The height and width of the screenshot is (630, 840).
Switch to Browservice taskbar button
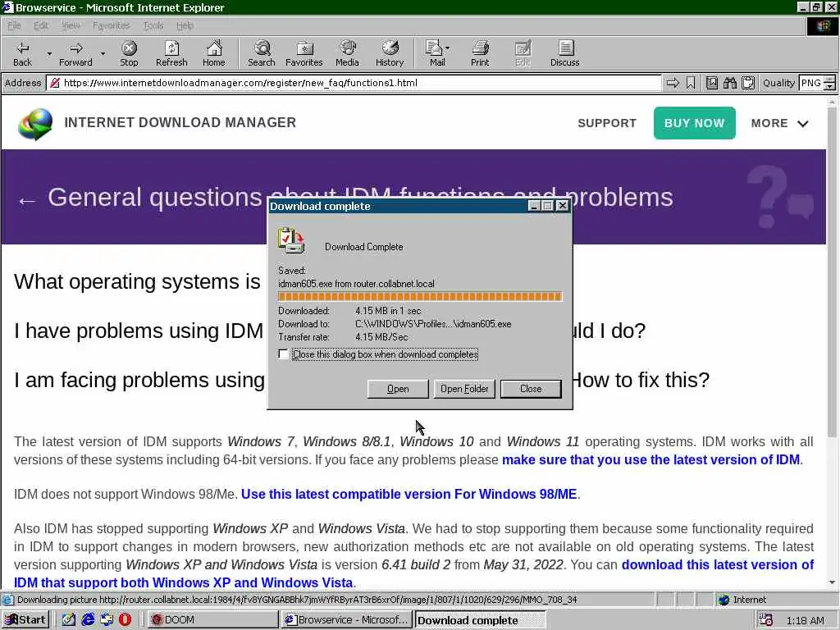[x=346, y=620]
